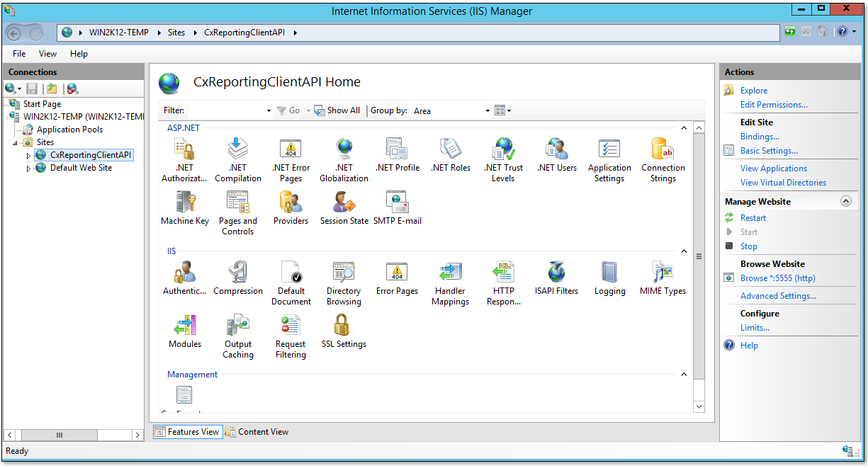The height and width of the screenshot is (468, 868).
Task: Open Handler Mappings feature
Action: click(451, 283)
